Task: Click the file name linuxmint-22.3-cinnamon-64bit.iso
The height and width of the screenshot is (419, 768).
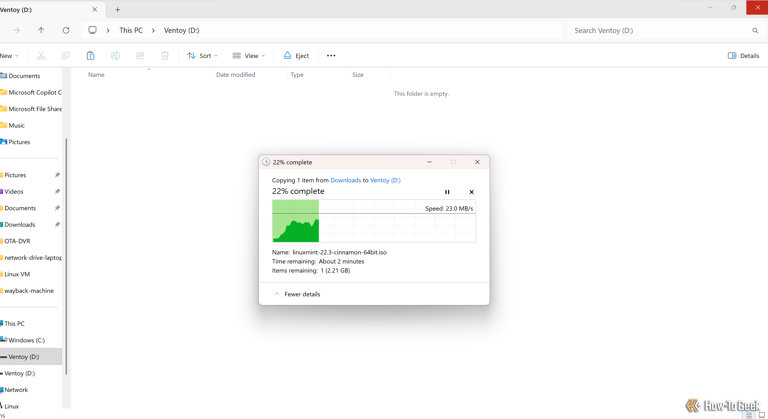Action: tap(339, 252)
